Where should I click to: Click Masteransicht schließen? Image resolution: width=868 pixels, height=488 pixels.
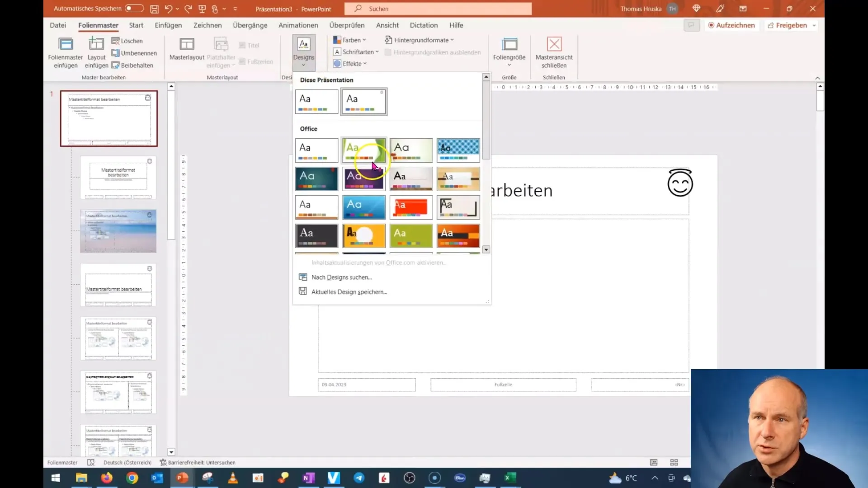point(554,53)
